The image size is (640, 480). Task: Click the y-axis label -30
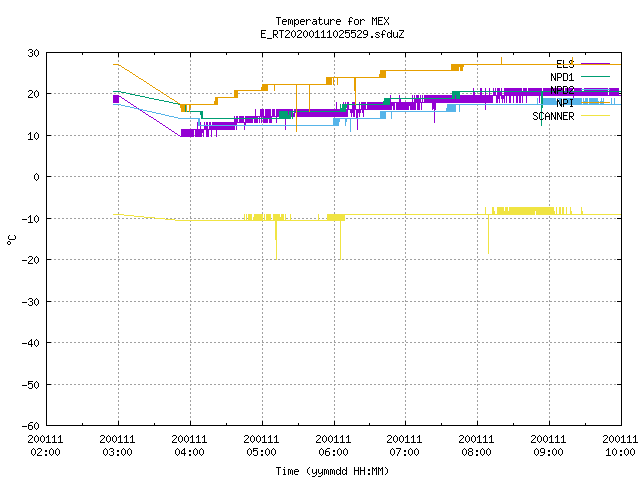(31, 302)
